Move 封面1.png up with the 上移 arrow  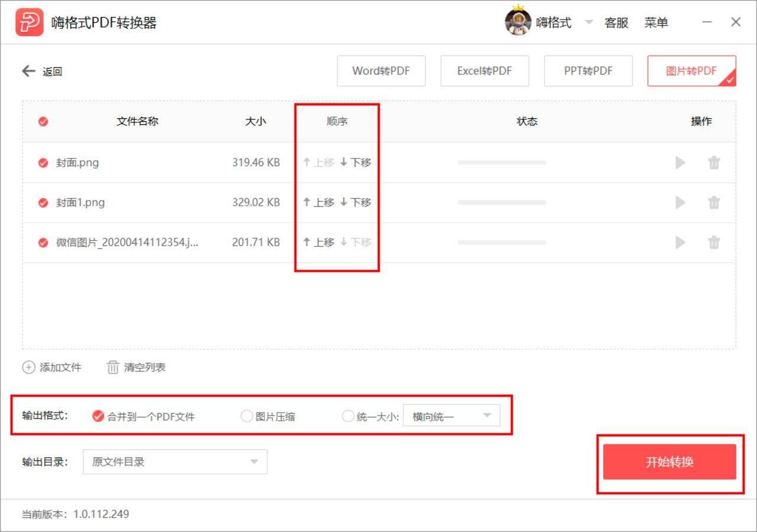[x=318, y=202]
